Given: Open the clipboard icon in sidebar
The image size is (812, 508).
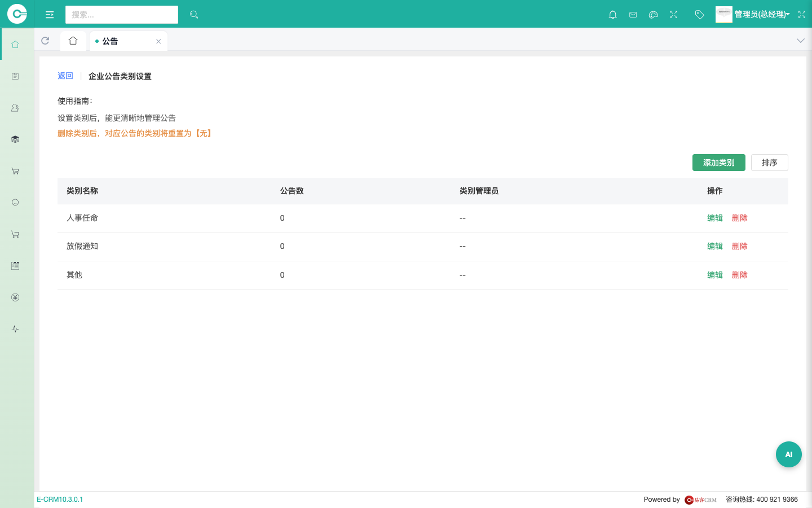Looking at the screenshot, I should pyautogui.click(x=15, y=76).
